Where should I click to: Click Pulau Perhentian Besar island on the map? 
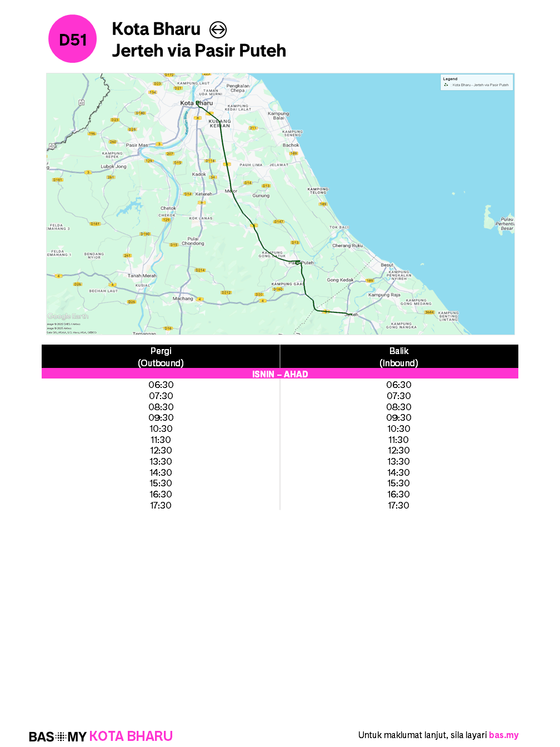(x=489, y=218)
